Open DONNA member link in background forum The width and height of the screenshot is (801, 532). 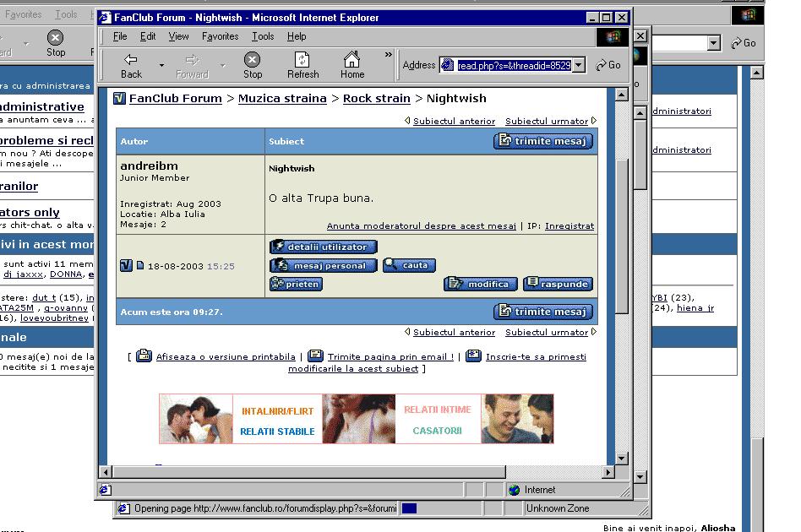tap(66, 274)
